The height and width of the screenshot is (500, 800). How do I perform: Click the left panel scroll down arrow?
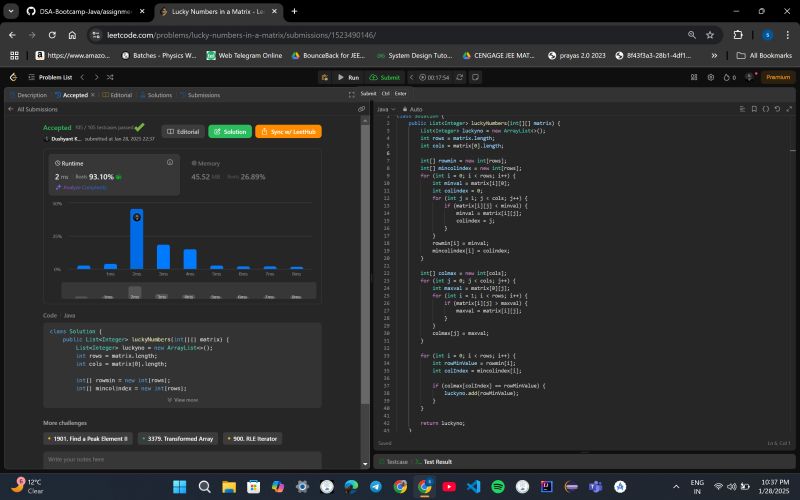365,464
